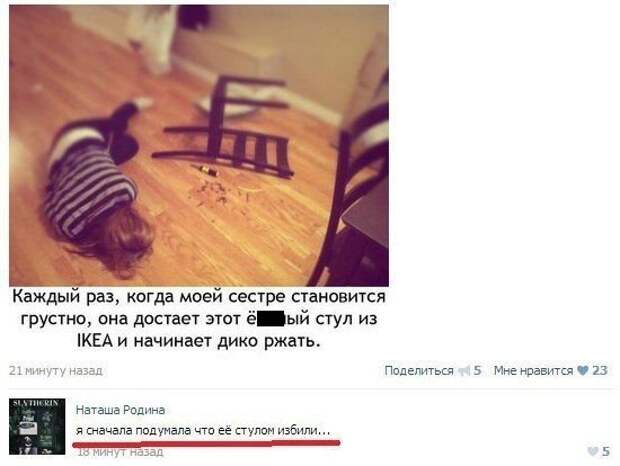Click the red underline below the comment

pos(206,444)
